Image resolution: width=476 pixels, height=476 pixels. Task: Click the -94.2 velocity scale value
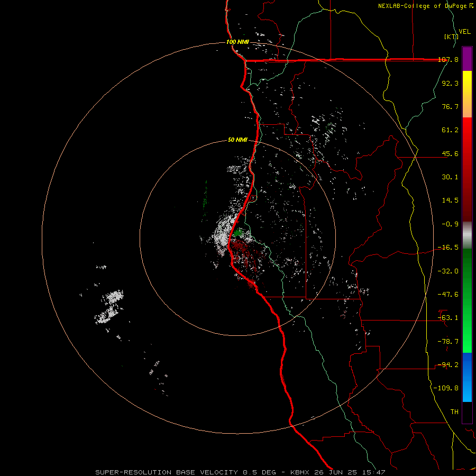[448, 365]
